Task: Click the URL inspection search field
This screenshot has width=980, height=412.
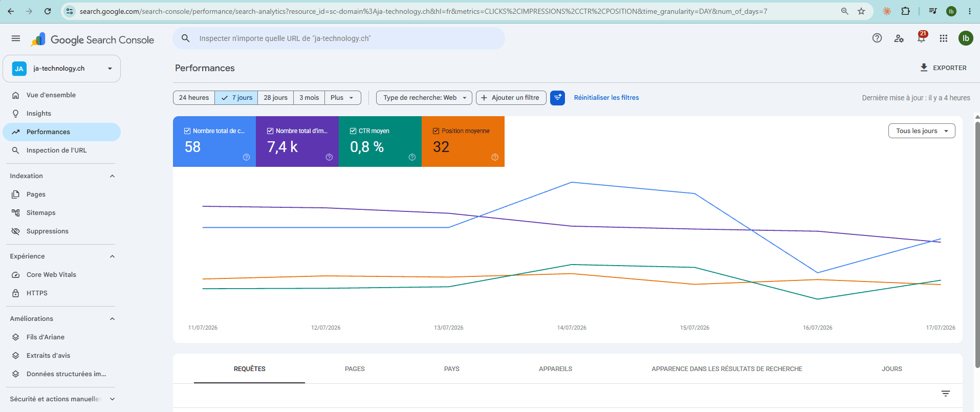Action: coord(339,38)
